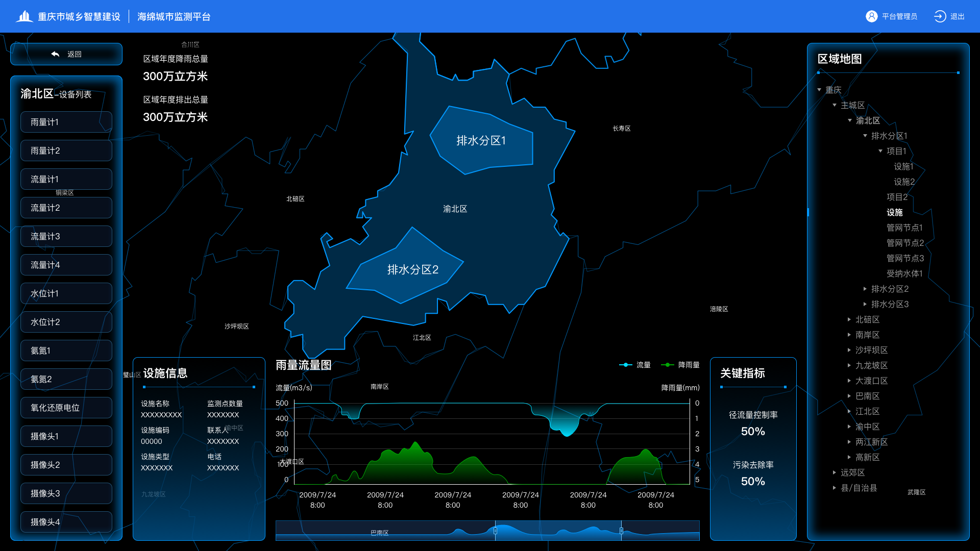980x551 pixels.
Task: Select device 摄像头1
Action: pyautogui.click(x=66, y=436)
